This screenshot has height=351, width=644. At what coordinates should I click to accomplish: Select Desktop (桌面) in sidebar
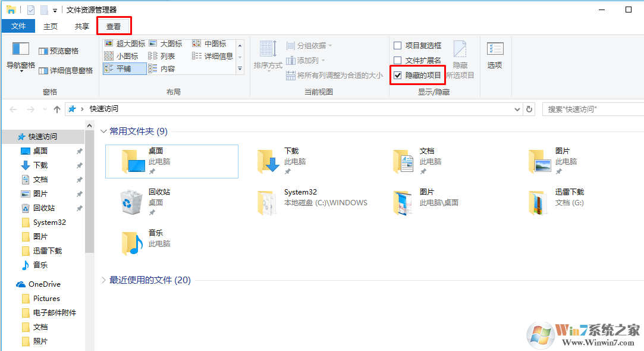[40, 151]
